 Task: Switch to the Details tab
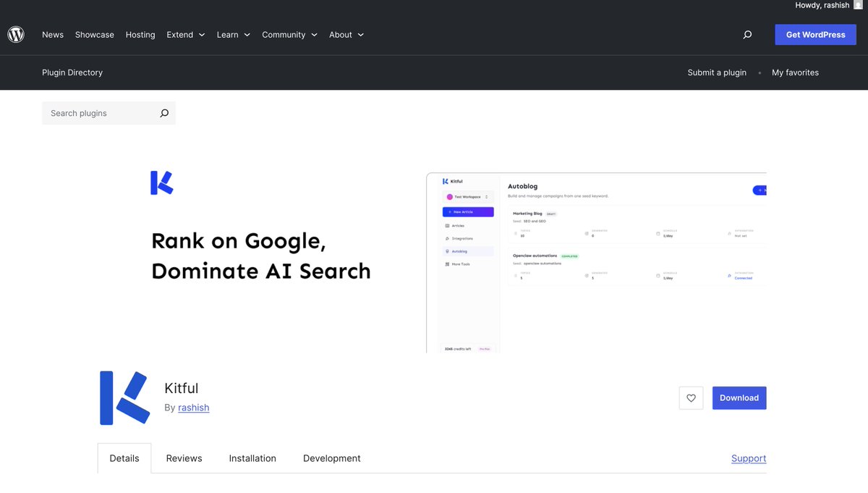124,458
